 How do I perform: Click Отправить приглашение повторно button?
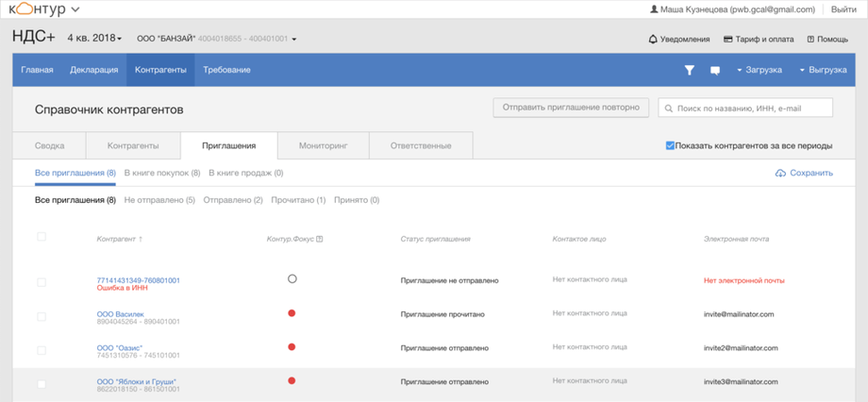pyautogui.click(x=572, y=107)
